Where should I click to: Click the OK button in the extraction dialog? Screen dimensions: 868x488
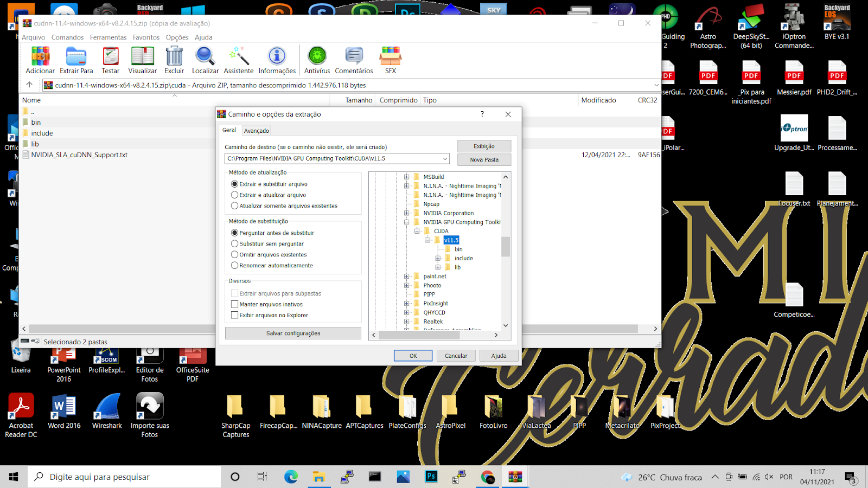(x=413, y=356)
